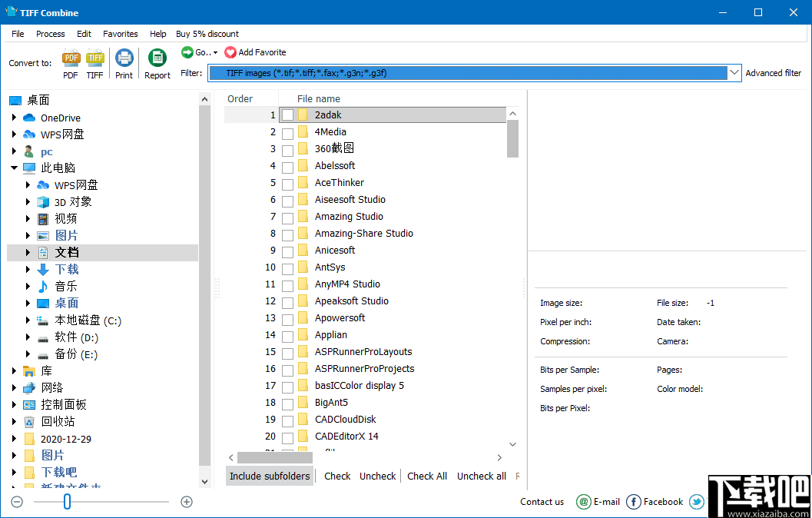Click the Check button
Screen dimensions: 812x518
click(337, 476)
